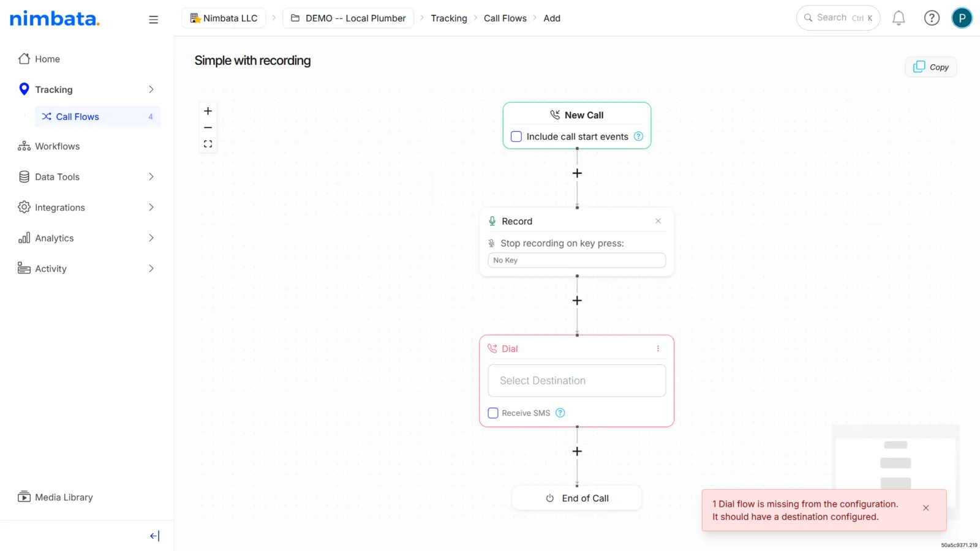Enable the Receive SMS checkbox
This screenshot has width=980, height=551.
tap(493, 413)
